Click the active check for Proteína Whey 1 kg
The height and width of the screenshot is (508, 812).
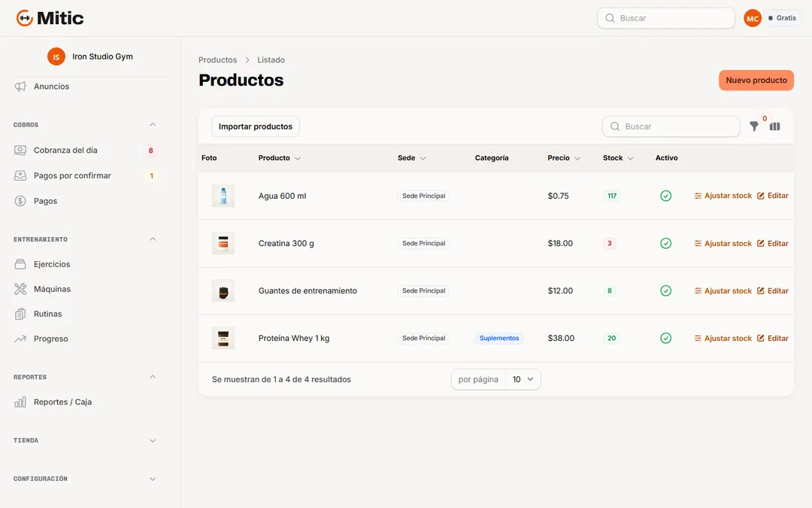(666, 339)
